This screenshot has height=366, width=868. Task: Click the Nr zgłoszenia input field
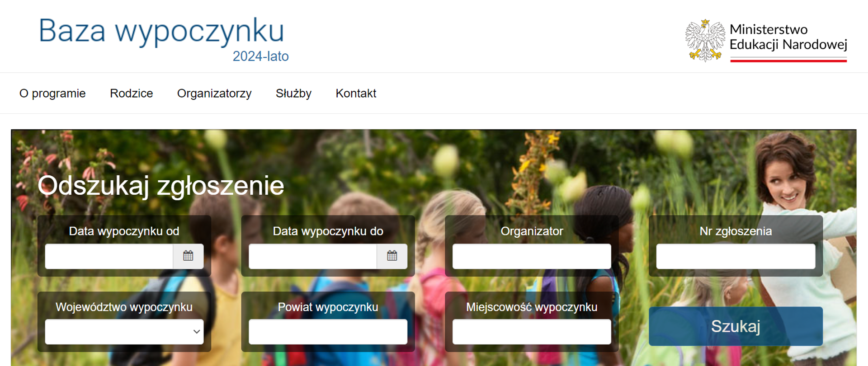coord(736,256)
